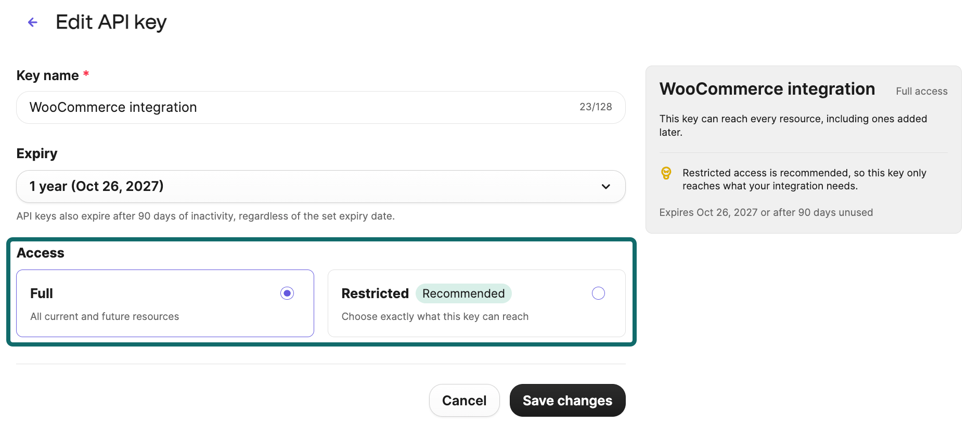This screenshot has width=980, height=436.
Task: Click the Recommended badge
Action: point(463,293)
